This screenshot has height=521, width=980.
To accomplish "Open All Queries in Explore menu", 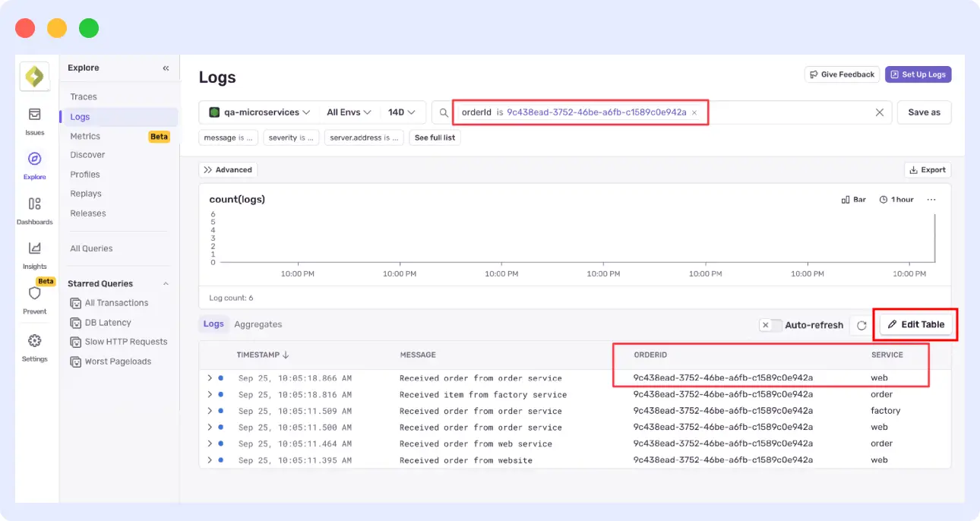I will 91,248.
